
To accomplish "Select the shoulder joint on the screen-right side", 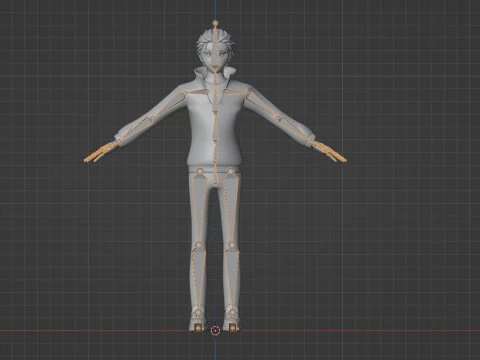I will point(246,93).
